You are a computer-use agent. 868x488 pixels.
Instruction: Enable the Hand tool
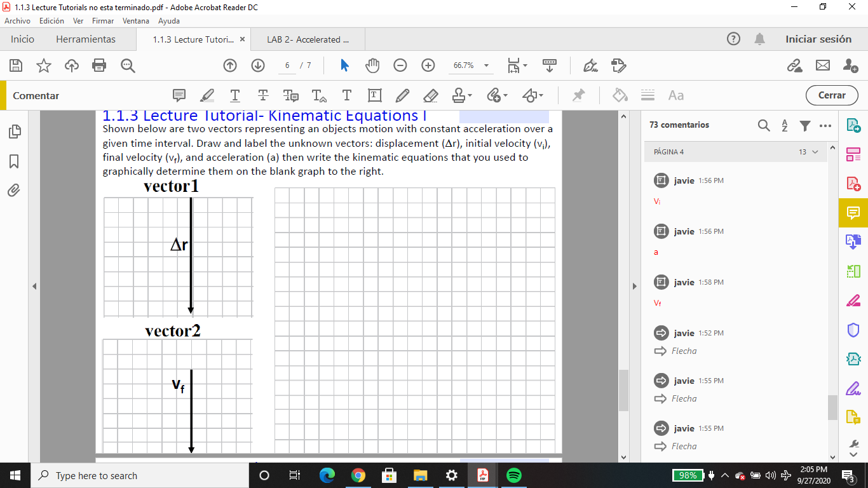coord(372,65)
